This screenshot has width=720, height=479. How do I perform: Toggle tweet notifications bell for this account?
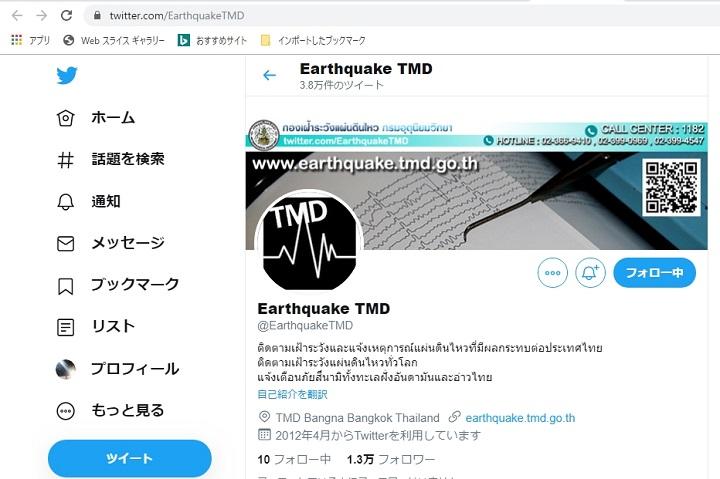(x=590, y=273)
